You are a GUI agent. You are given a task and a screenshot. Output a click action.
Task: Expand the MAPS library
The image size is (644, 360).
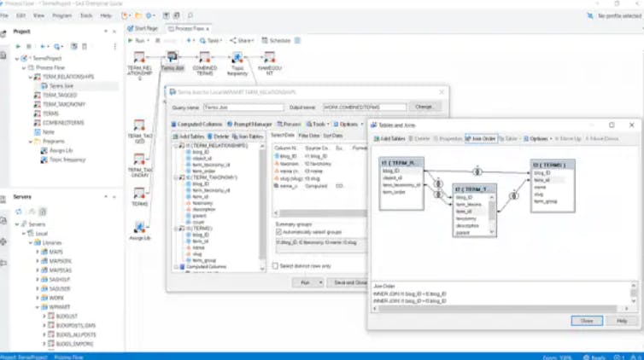pyautogui.click(x=38, y=252)
